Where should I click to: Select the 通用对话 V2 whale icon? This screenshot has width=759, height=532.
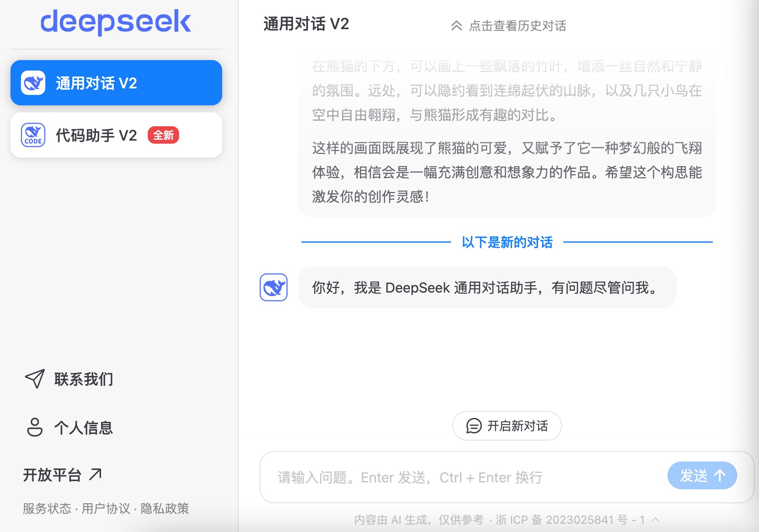(x=33, y=83)
